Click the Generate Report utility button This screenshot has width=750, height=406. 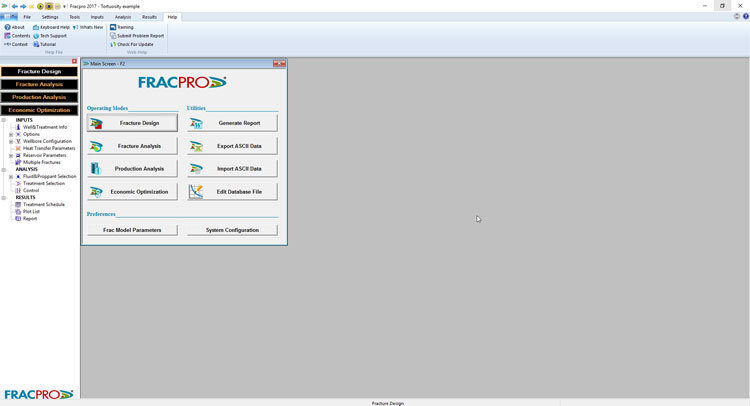232,123
